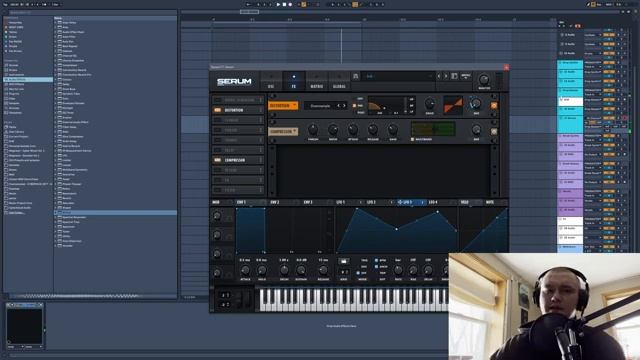Image resolution: width=640 pixels, height=360 pixels.
Task: Enable the Phaser effect in FX rack
Action: tap(218, 130)
